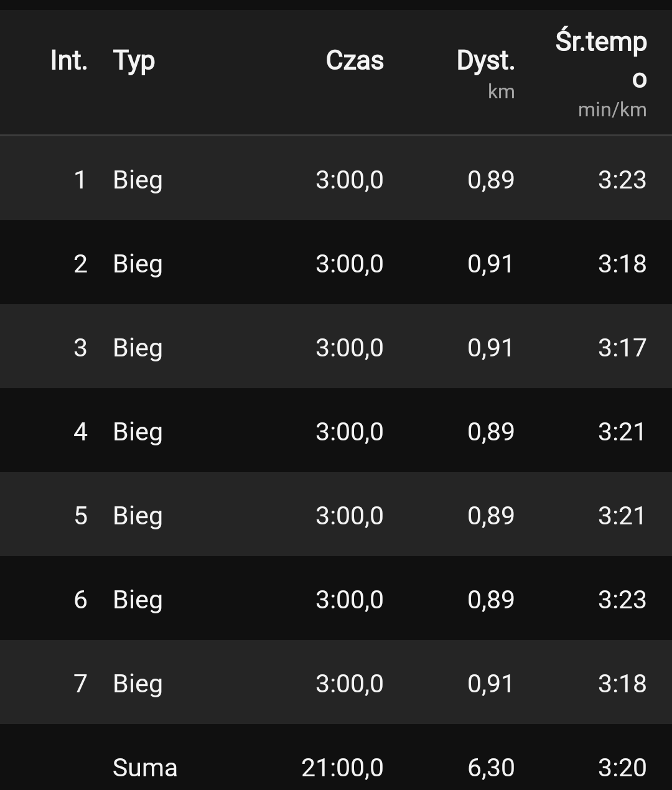The width and height of the screenshot is (672, 790).
Task: Select interval number 1 in the table
Action: 80,180
